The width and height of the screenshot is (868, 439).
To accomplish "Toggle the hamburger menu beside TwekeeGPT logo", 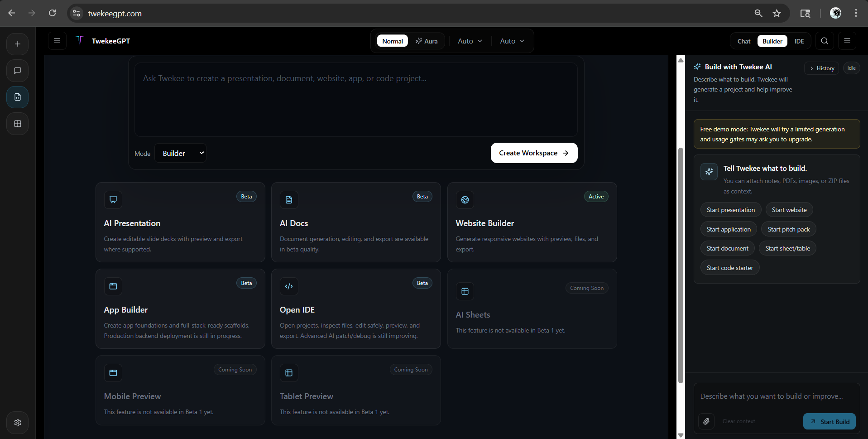I will coord(57,41).
